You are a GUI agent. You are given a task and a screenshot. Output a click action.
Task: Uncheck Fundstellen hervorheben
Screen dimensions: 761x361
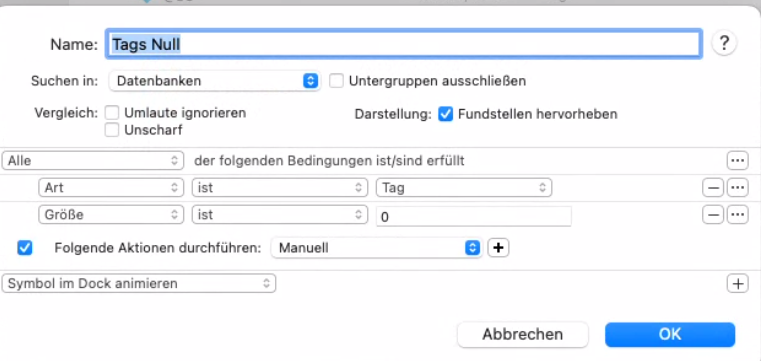click(446, 114)
